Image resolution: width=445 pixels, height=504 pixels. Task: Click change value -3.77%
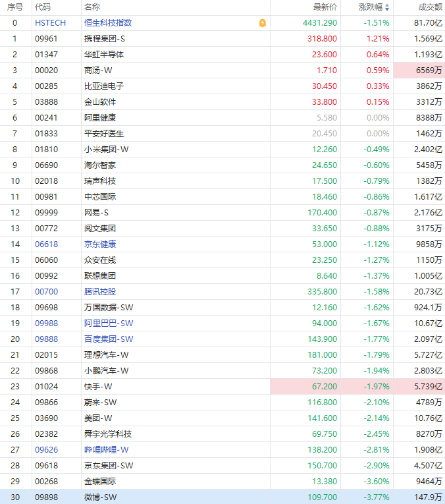377,497
